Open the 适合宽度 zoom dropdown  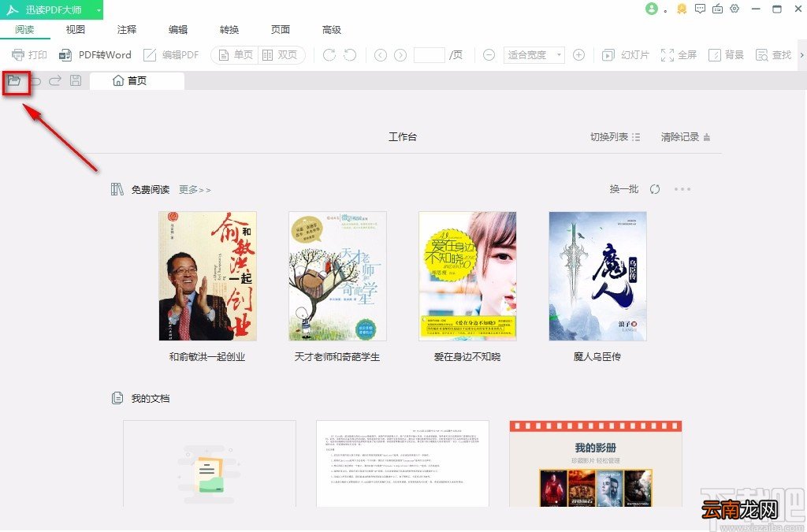point(534,55)
